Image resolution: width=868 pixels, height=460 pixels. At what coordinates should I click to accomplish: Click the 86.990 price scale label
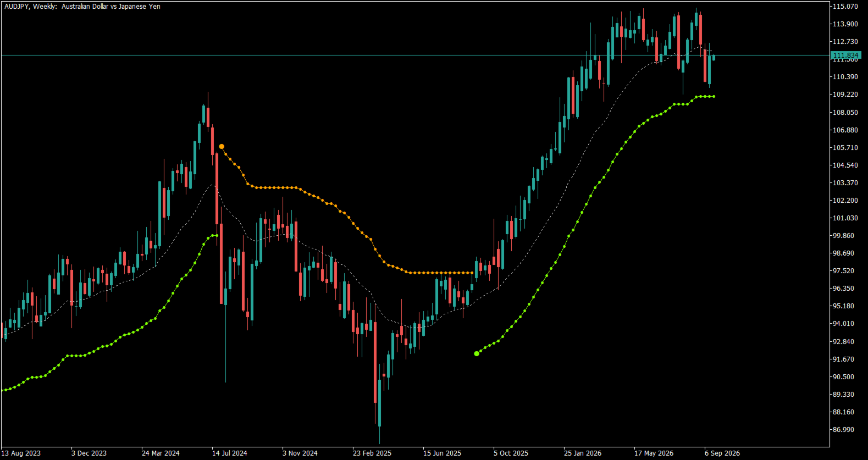843,430
